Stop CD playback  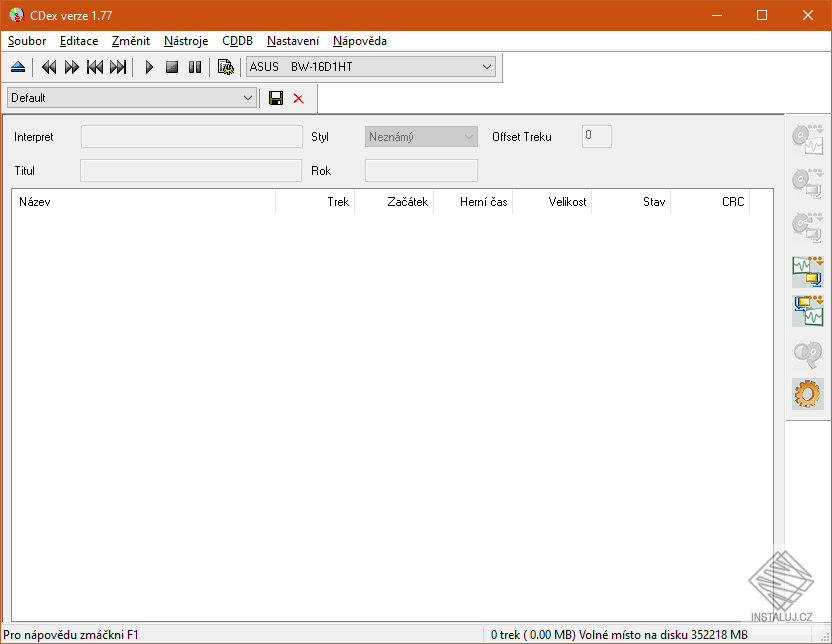(x=171, y=66)
